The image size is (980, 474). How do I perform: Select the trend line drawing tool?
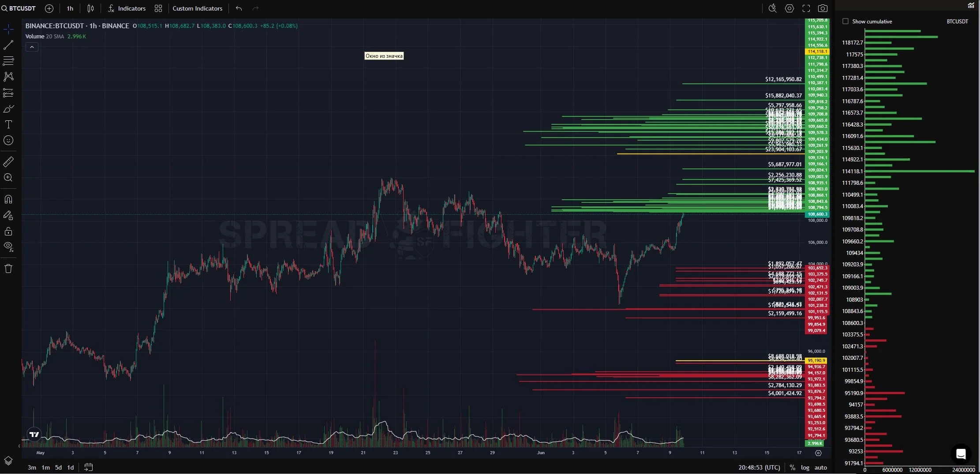[8, 45]
